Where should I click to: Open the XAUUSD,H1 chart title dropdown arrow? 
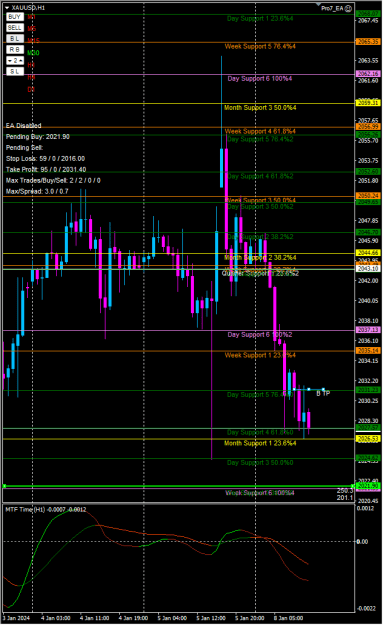pyautogui.click(x=7, y=8)
